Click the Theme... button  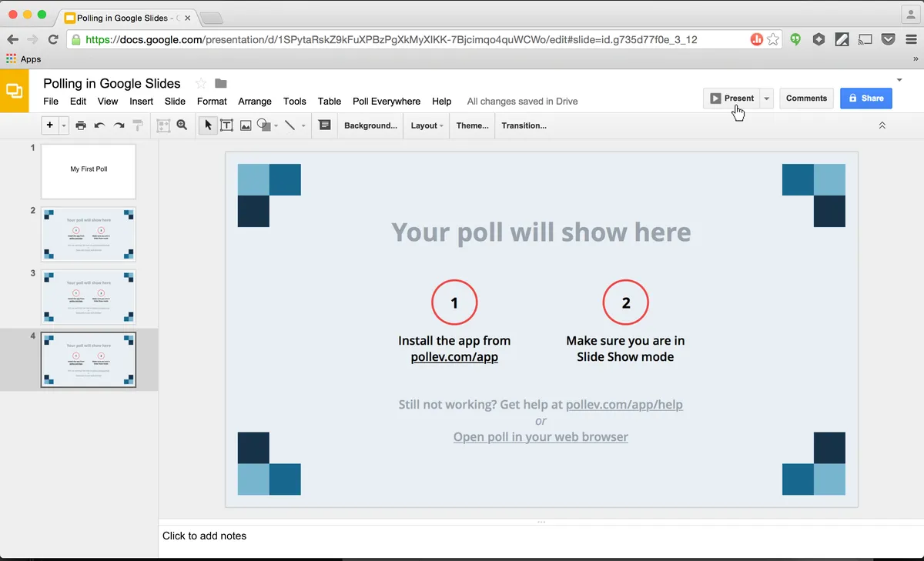click(472, 125)
